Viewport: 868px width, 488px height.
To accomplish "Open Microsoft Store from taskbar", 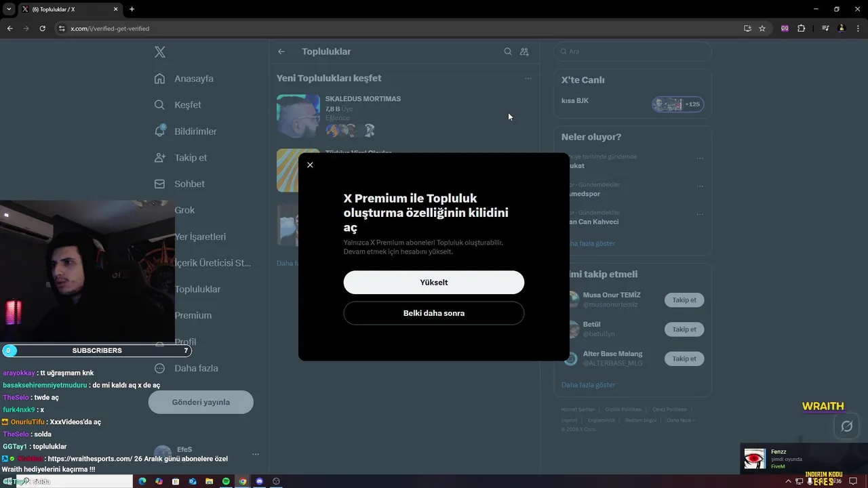I will (176, 481).
